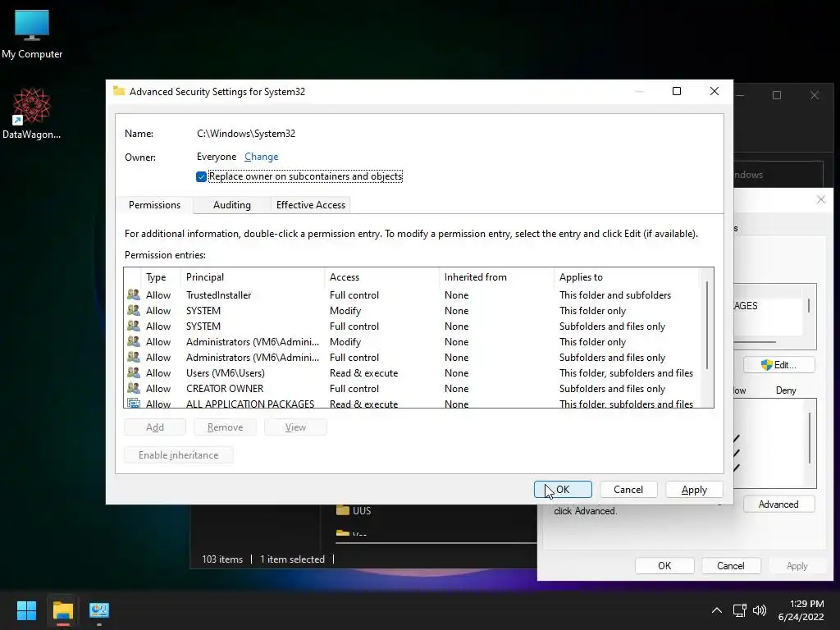Click the Properties group list scrollbar
Image resolution: width=840 pixels, height=630 pixels.
point(808,305)
